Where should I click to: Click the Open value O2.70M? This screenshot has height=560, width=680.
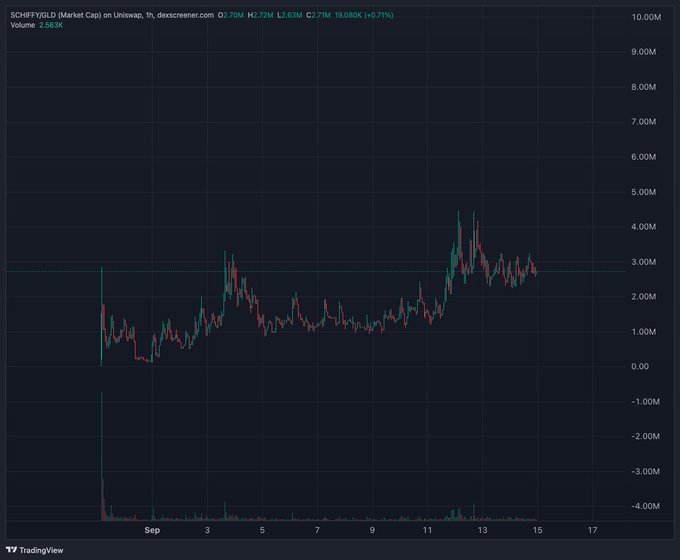click(x=231, y=15)
